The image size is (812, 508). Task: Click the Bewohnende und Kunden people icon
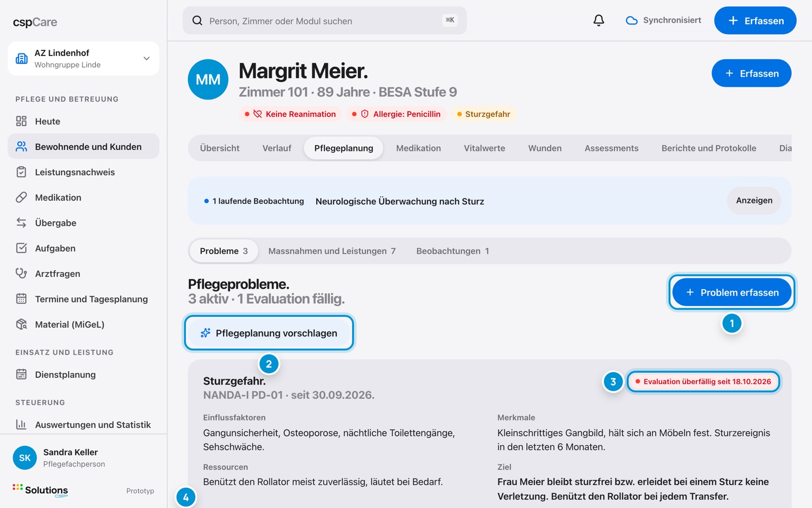(x=21, y=146)
